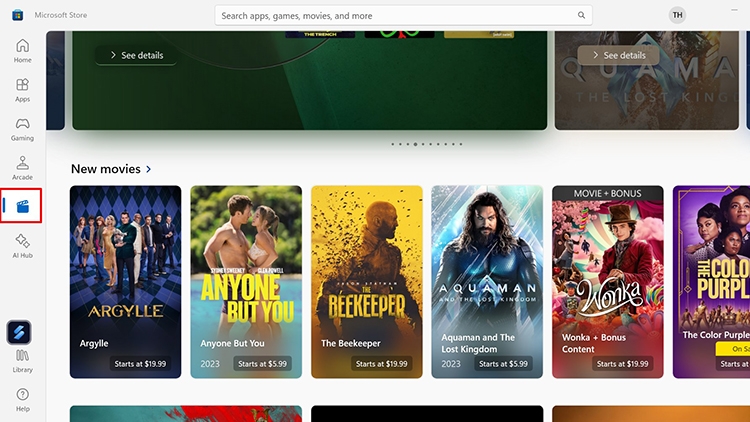Click the Microsoft Store logo icon

pyautogui.click(x=18, y=15)
